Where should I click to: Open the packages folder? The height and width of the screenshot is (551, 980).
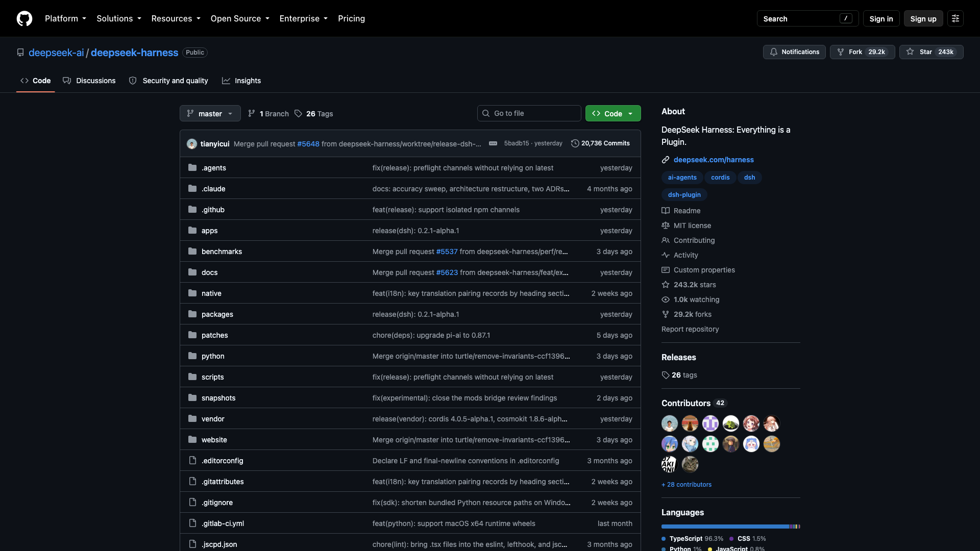[217, 314]
